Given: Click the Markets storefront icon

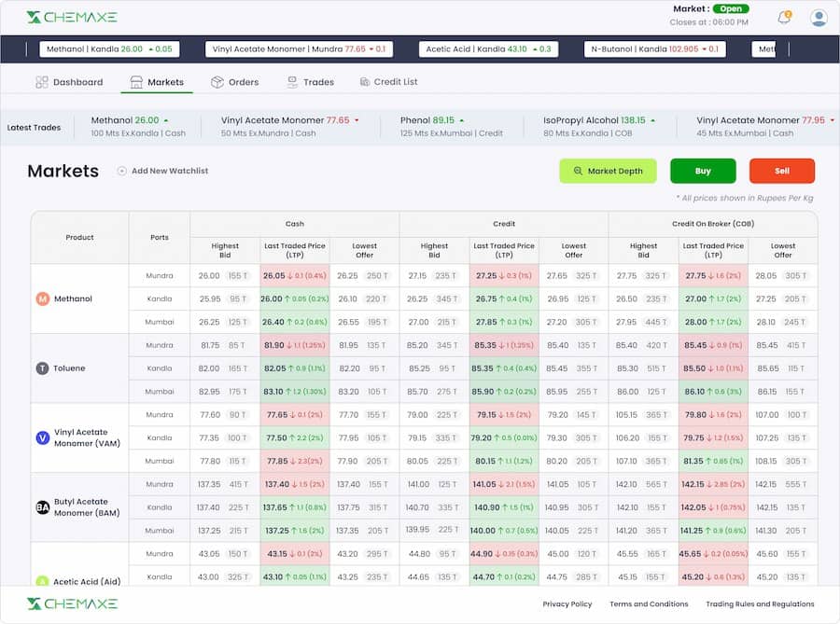Looking at the screenshot, I should coord(136,82).
